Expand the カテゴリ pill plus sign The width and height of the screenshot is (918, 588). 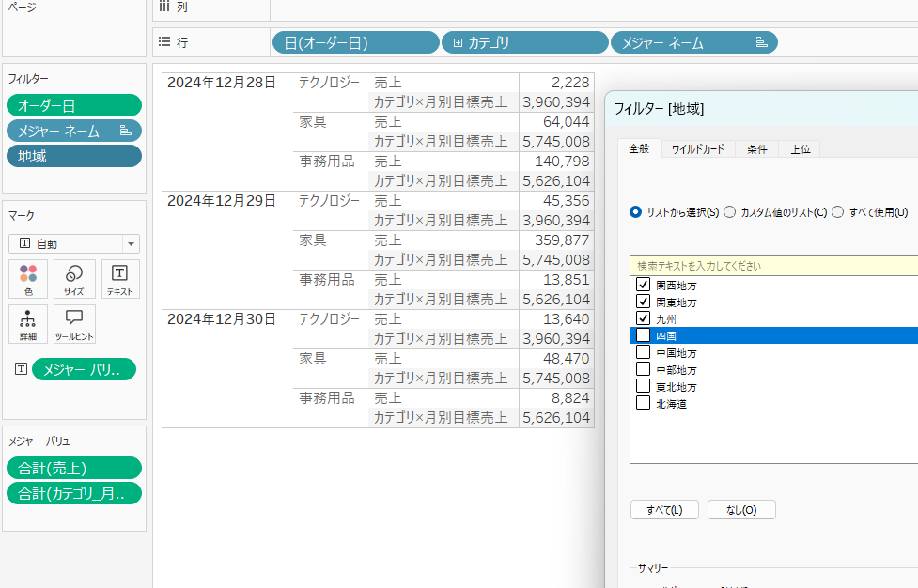[x=458, y=43]
